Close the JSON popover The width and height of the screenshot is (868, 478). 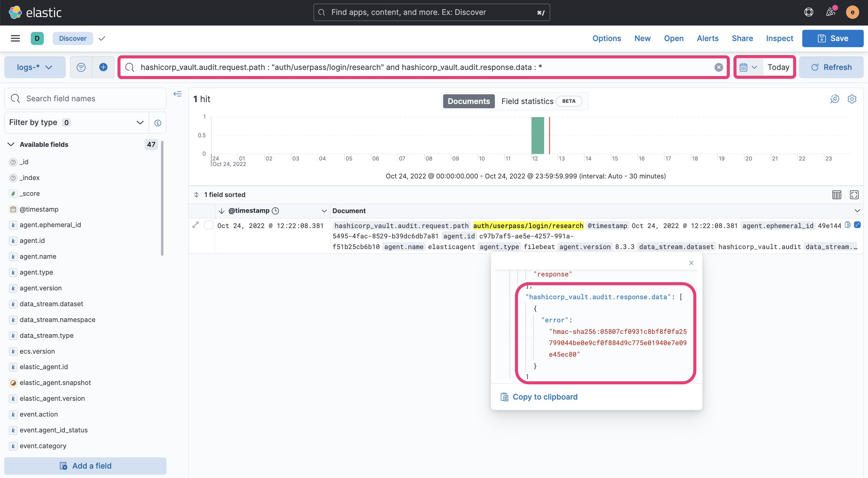[691, 263]
